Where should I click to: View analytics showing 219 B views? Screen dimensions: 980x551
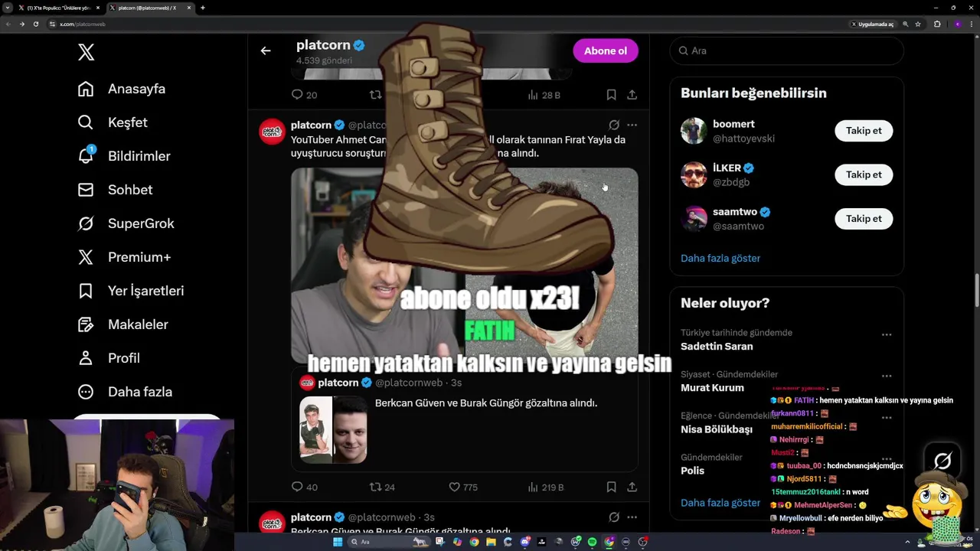pos(546,487)
